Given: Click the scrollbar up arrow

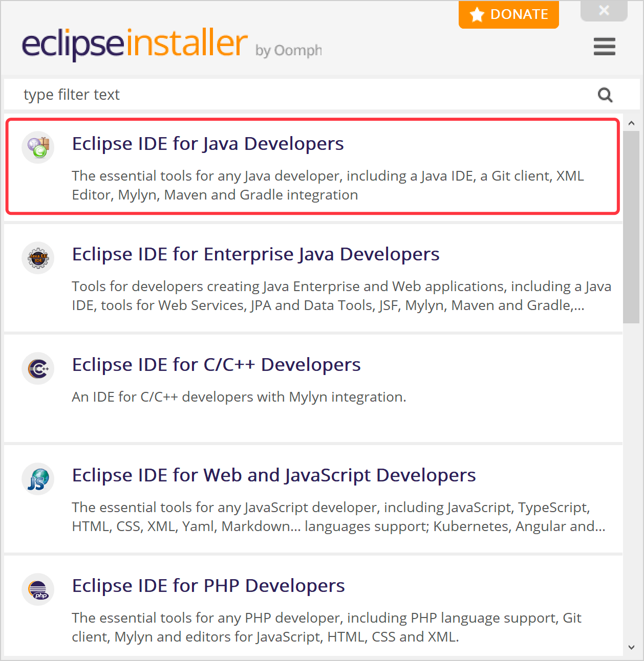Looking at the screenshot, I should [x=631, y=123].
